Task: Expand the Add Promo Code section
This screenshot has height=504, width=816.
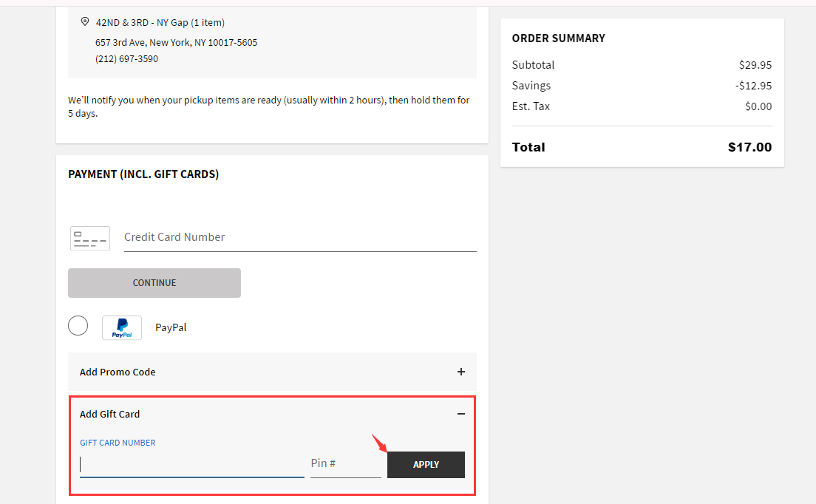Action: tap(118, 372)
